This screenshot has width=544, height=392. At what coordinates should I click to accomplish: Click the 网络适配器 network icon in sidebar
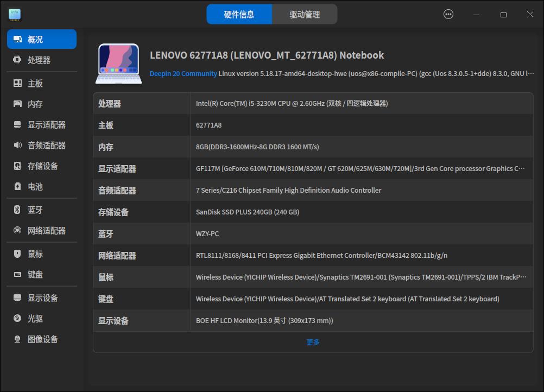point(17,230)
